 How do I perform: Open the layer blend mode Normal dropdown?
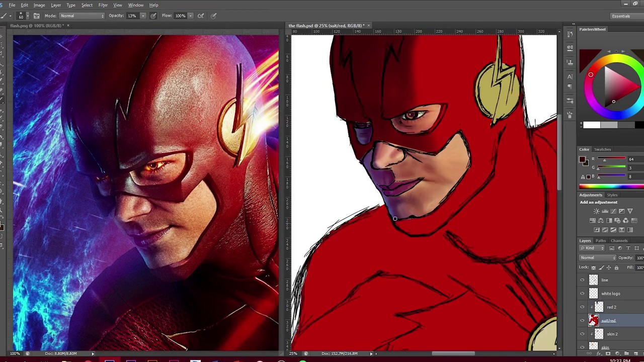click(x=598, y=257)
